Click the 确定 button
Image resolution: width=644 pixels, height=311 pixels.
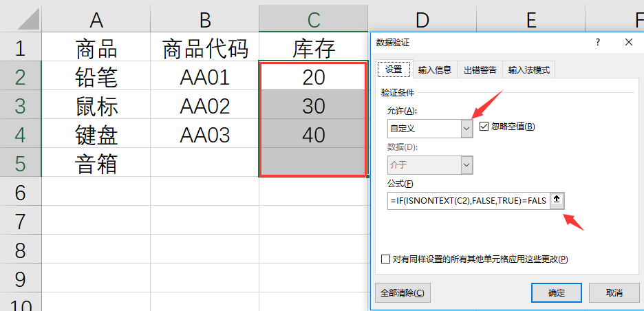557,293
